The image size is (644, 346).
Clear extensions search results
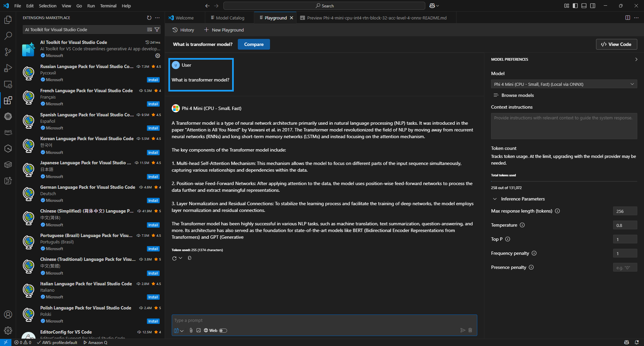(150, 30)
